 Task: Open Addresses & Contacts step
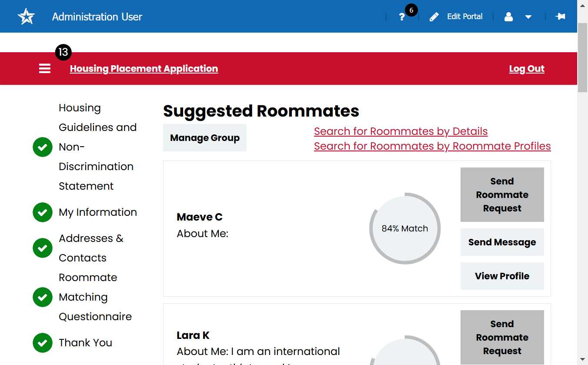(91, 248)
